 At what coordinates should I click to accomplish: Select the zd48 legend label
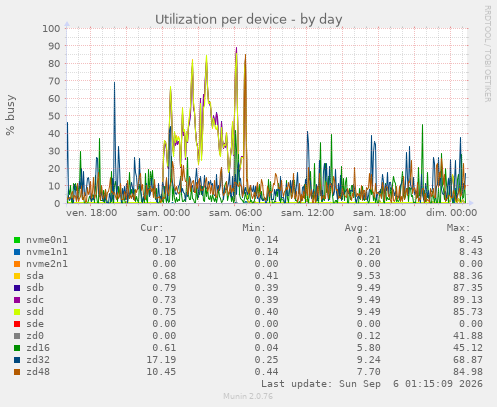38,372
